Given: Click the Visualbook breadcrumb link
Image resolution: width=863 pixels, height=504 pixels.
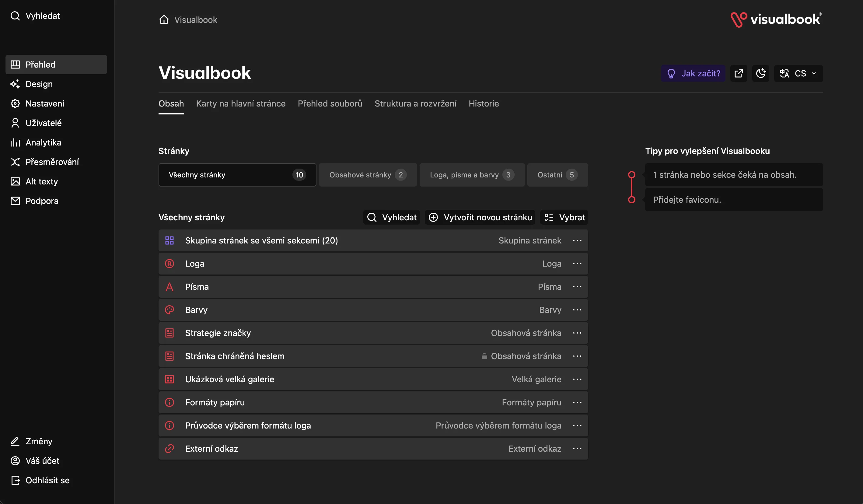Looking at the screenshot, I should pyautogui.click(x=196, y=20).
